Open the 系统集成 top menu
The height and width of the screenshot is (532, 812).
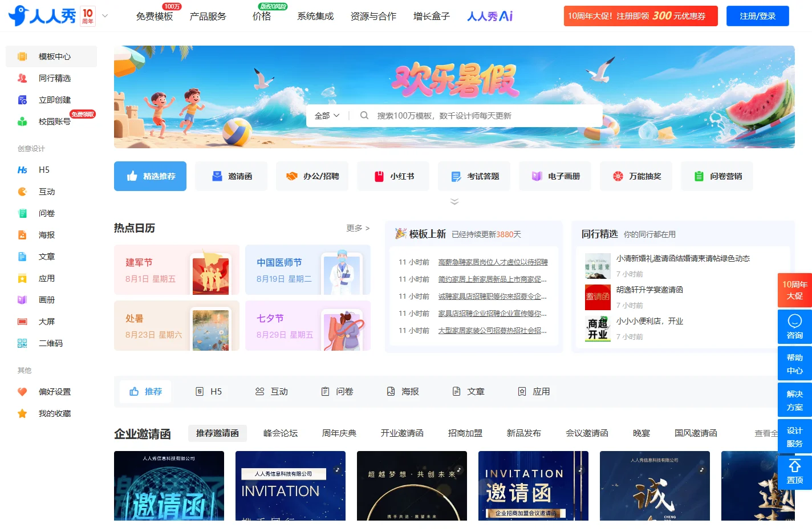click(x=315, y=16)
